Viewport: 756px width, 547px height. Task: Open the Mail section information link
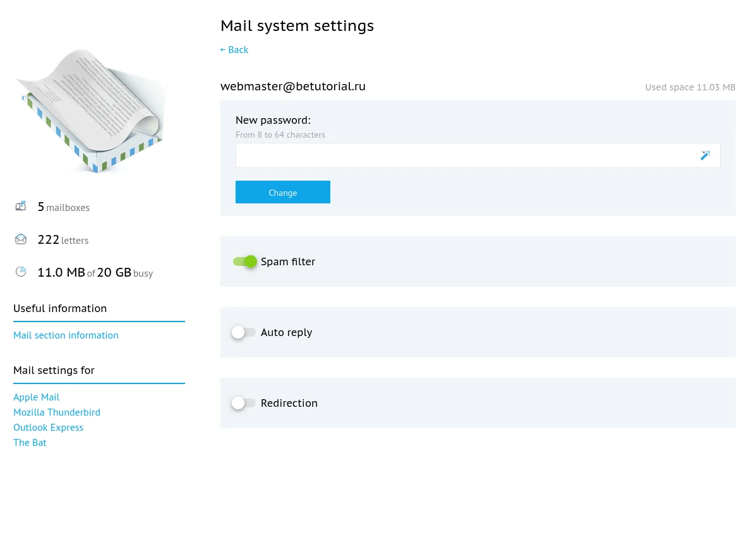[x=66, y=335]
